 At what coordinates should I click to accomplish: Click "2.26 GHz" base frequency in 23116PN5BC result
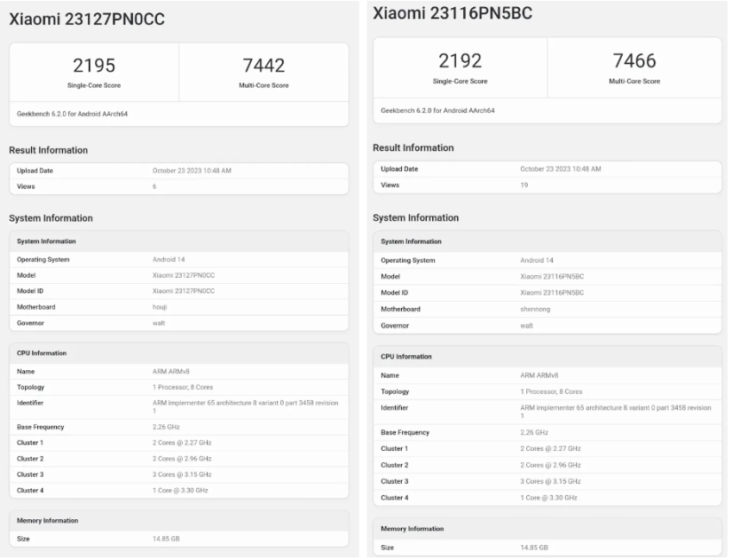point(534,433)
